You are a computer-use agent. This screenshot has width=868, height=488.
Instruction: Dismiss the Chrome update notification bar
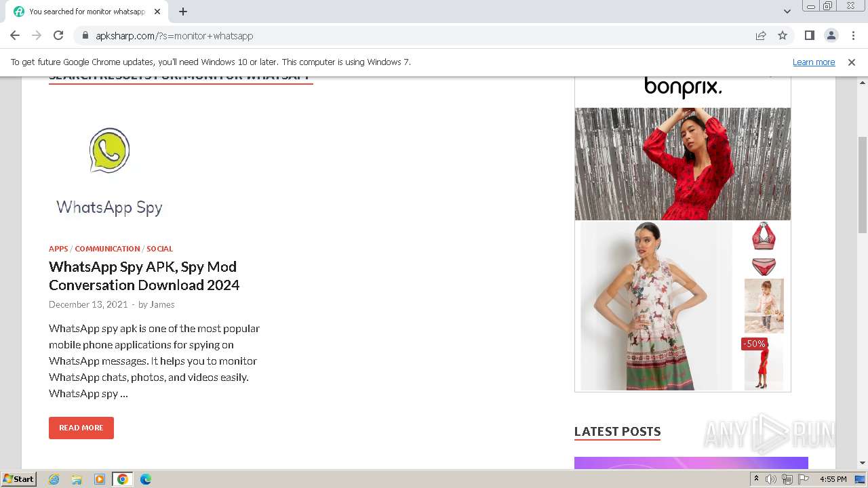point(852,62)
